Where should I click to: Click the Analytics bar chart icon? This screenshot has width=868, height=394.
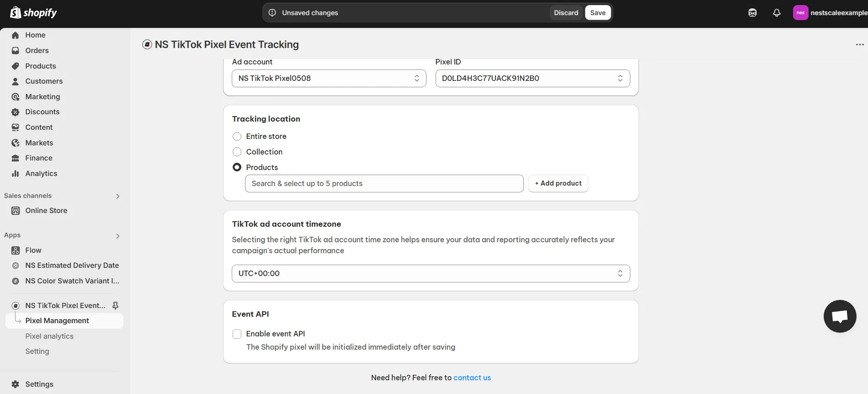[16, 174]
